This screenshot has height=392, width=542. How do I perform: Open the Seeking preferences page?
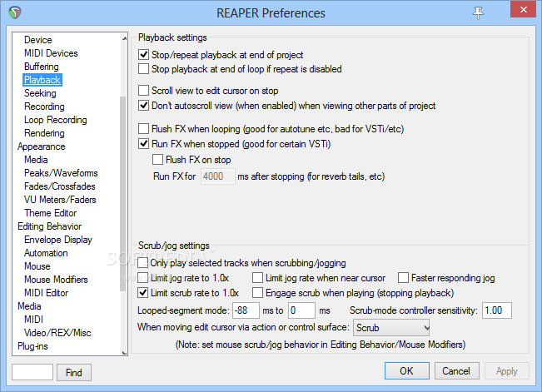(x=40, y=93)
